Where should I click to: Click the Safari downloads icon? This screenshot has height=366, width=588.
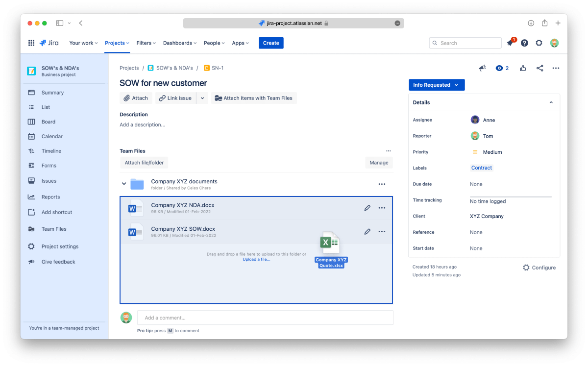tap(531, 23)
